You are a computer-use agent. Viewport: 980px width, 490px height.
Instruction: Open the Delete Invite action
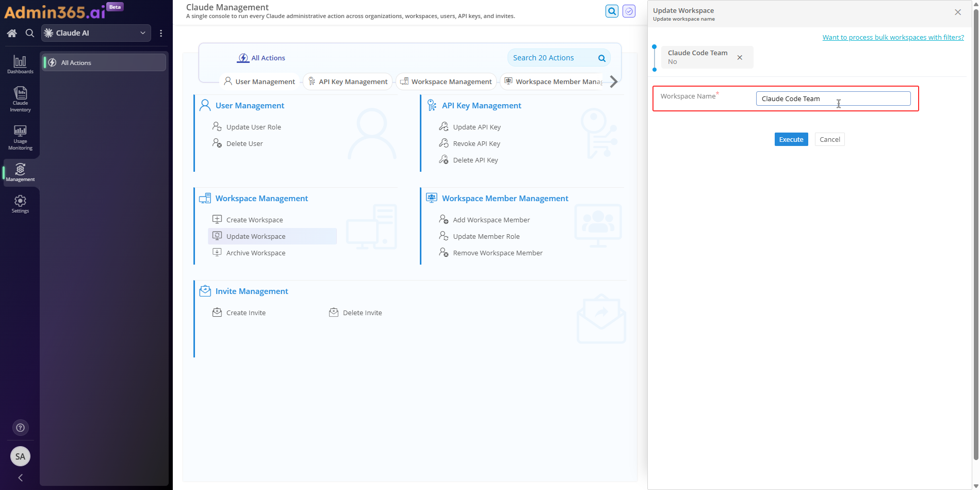(362, 313)
